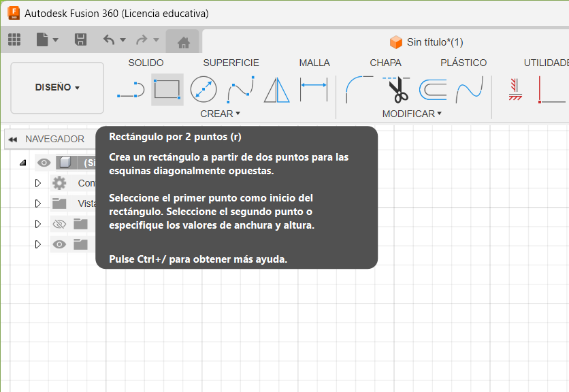Open the data panel grid icon
The image size is (569, 392).
point(14,39)
